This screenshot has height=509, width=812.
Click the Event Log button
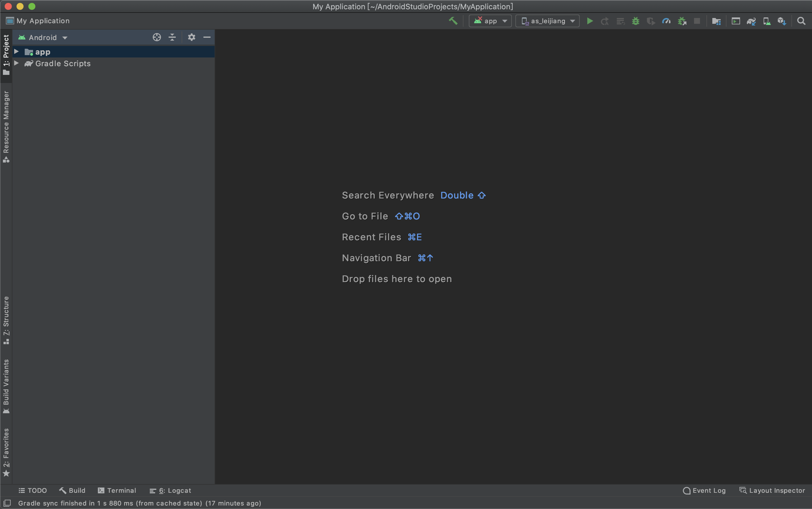click(704, 490)
